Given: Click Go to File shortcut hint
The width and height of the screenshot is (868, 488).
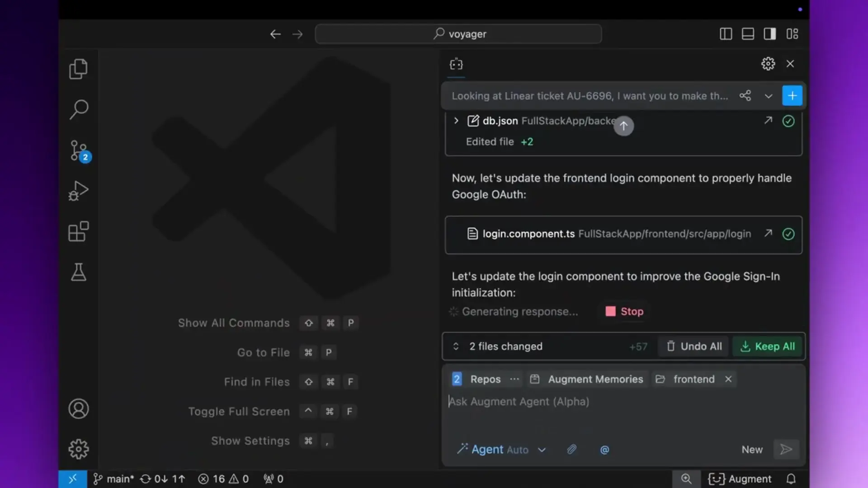Looking at the screenshot, I should (287, 352).
